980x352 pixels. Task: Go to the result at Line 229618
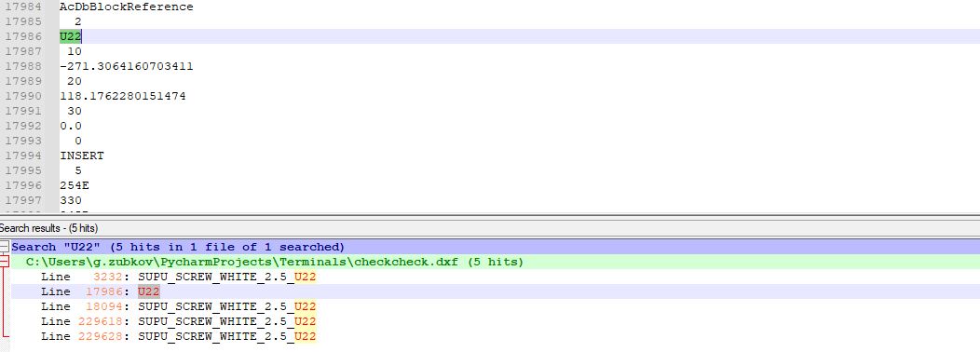179,322
